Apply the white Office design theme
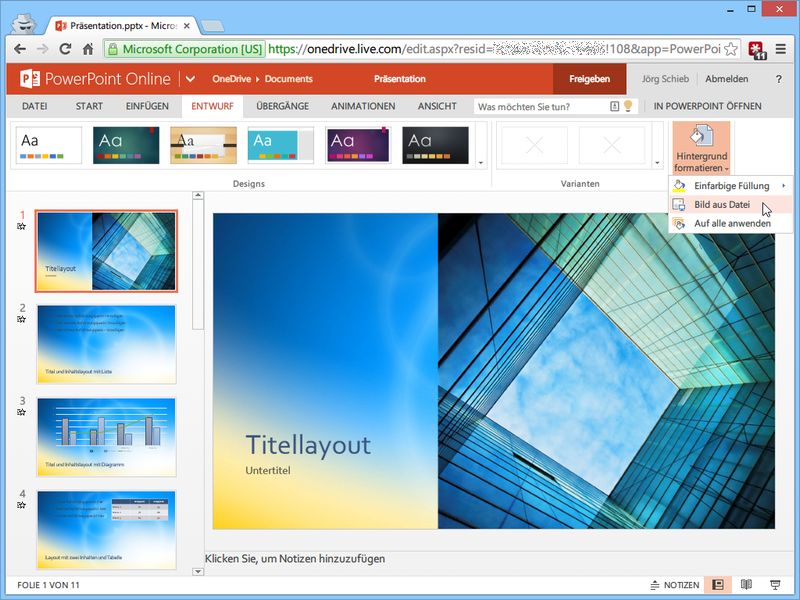Screen dimensions: 800x600 (49, 145)
